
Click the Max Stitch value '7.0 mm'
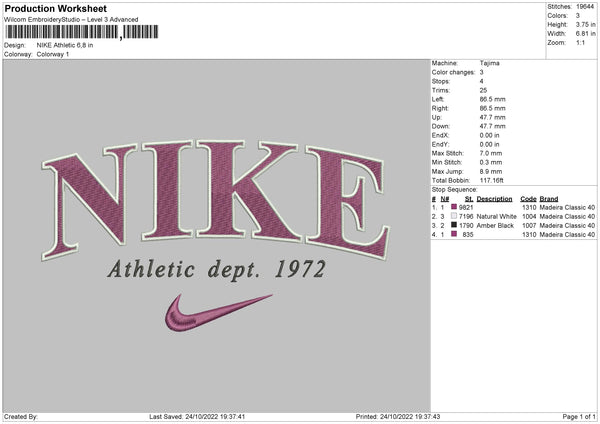pos(491,153)
